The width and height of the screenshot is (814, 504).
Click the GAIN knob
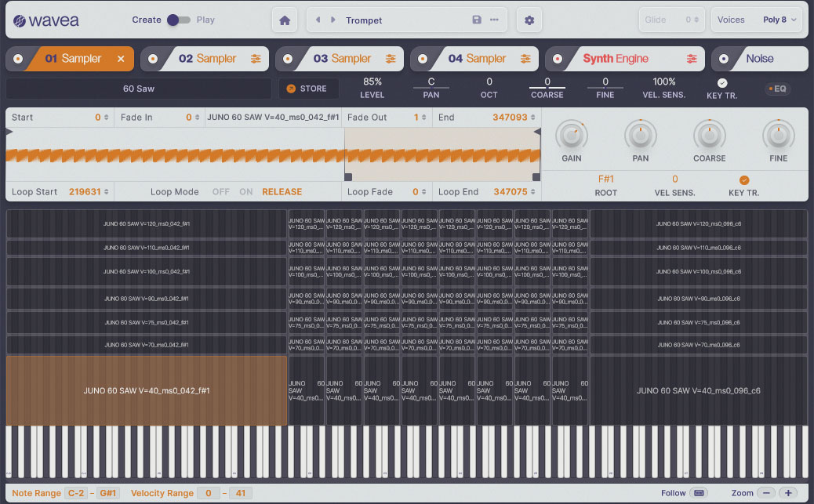point(572,136)
